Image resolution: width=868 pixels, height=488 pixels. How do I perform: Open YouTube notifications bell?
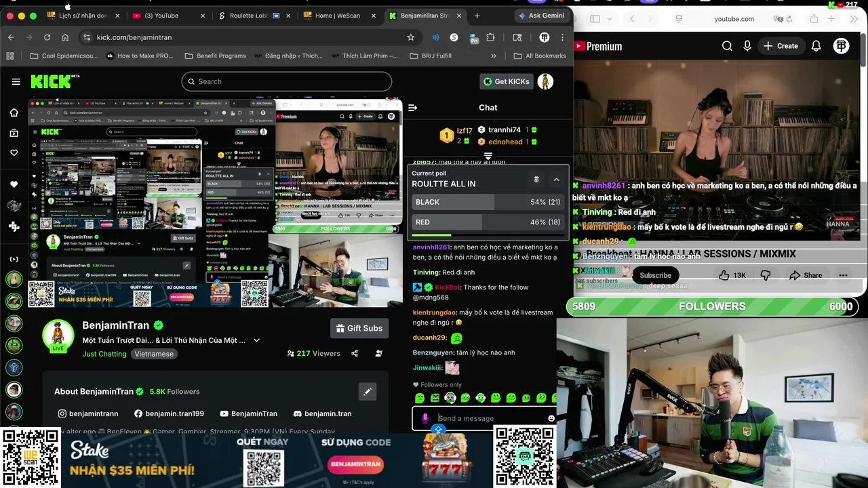[x=816, y=46]
